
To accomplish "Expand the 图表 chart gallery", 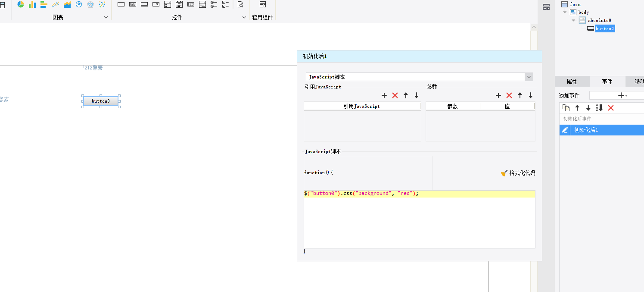I will point(106,17).
